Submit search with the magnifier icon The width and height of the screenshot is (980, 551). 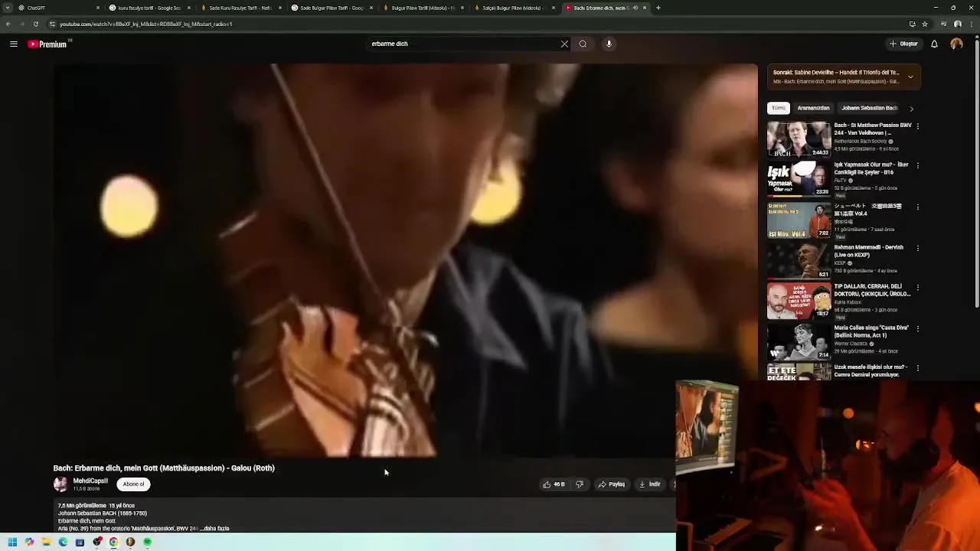tap(583, 44)
